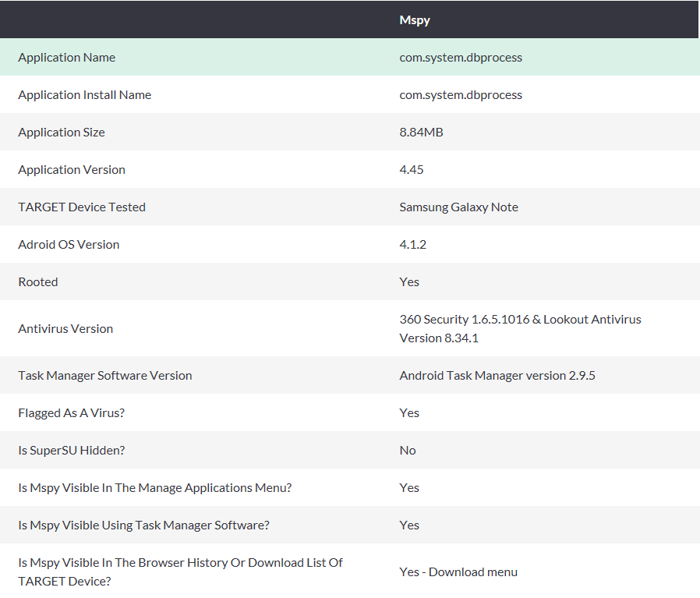This screenshot has width=700, height=598.
Task: Click the Yes - Download menu value
Action: coord(458,572)
